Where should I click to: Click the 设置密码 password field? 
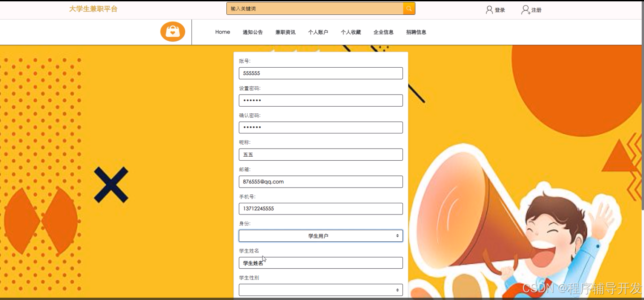[x=321, y=100]
